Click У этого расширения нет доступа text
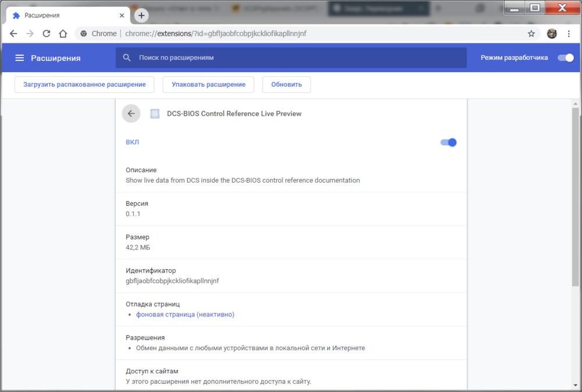 218,382
